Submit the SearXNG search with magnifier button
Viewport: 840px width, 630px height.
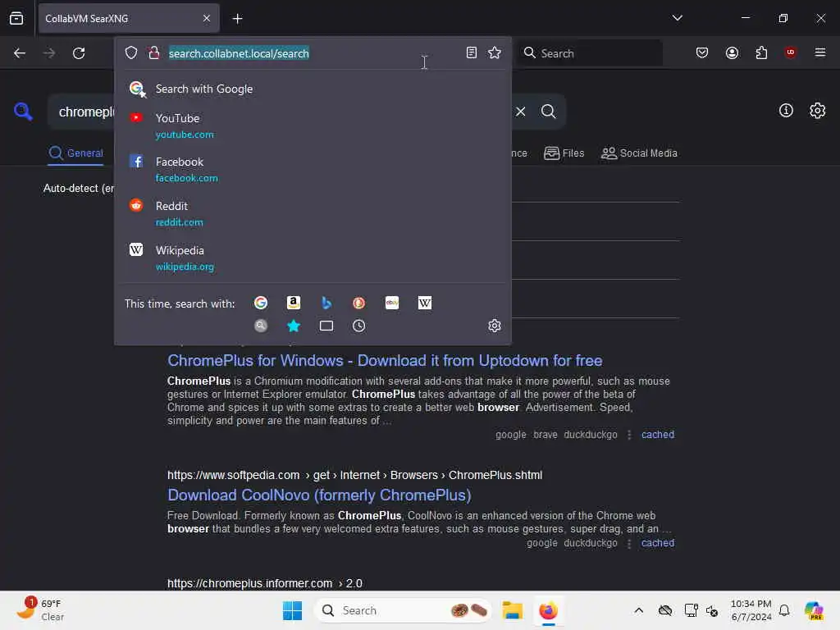548,112
